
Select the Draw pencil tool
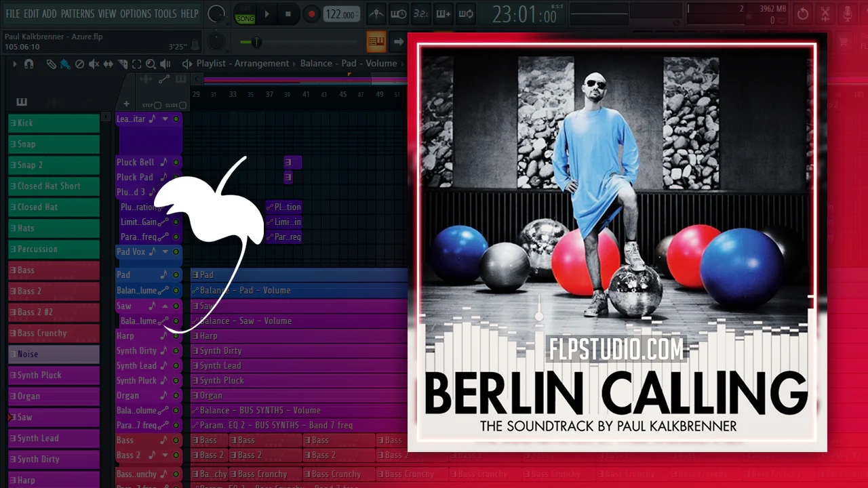tap(52, 64)
